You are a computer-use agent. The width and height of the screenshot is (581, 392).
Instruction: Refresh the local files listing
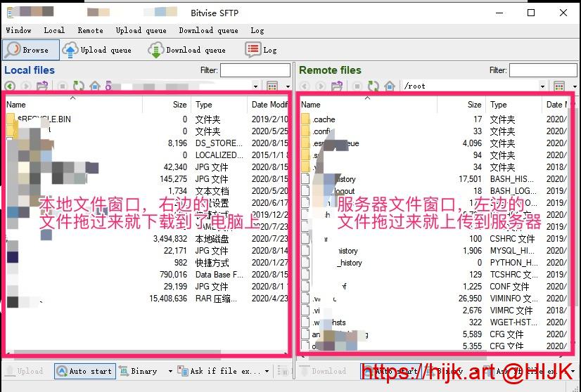(x=79, y=86)
